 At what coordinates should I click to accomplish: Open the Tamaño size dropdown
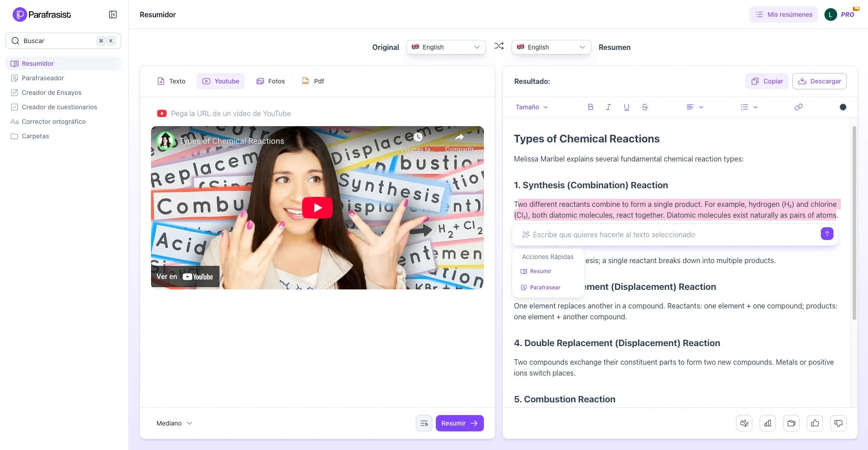(x=532, y=107)
